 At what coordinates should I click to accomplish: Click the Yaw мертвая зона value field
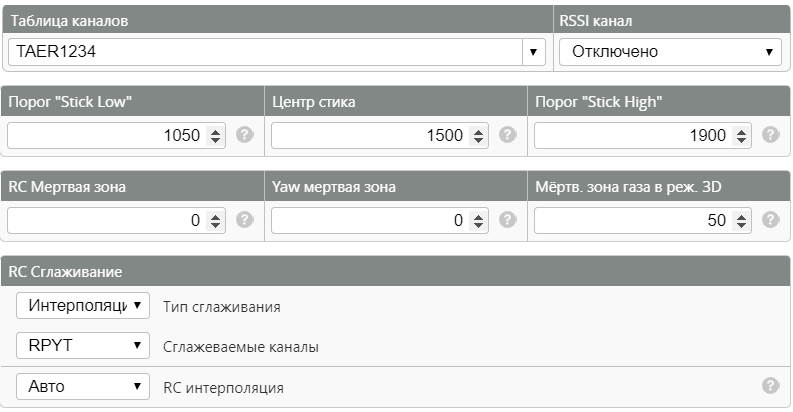370,220
